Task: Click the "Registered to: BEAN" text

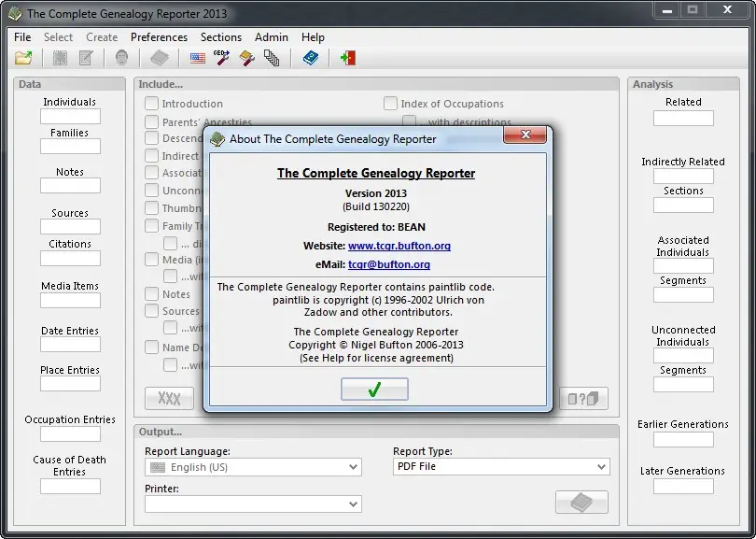Action: (x=376, y=227)
